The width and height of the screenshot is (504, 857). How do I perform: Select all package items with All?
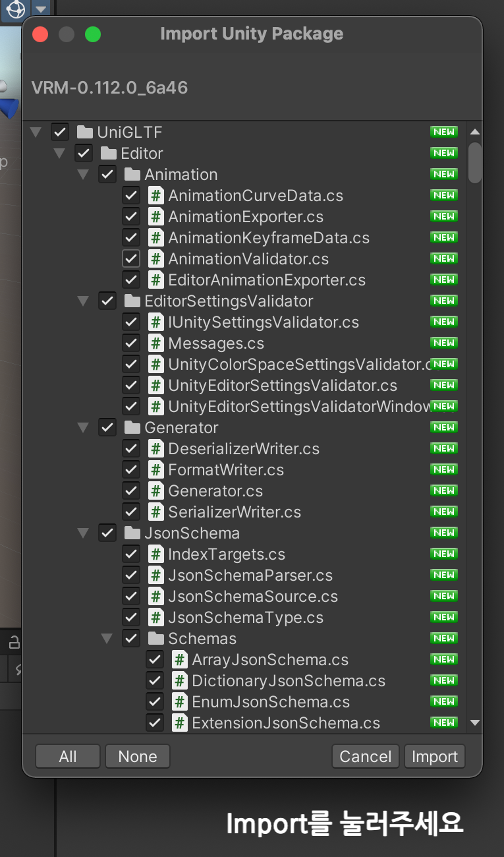68,757
